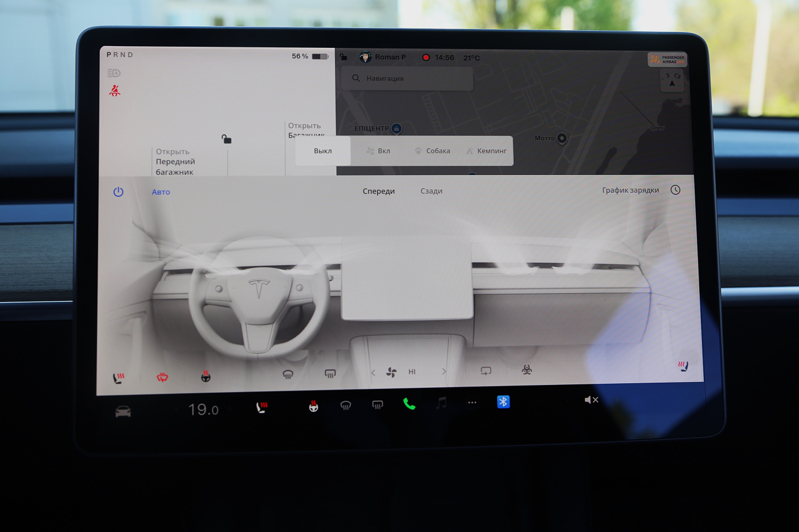Tap the red defrost icon in climate panel

(x=163, y=377)
